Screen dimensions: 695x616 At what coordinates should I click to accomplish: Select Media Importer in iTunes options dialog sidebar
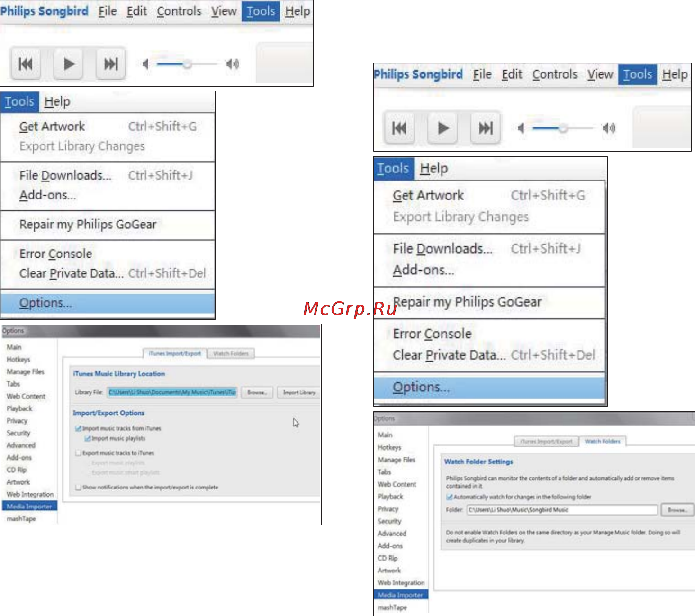tap(29, 507)
